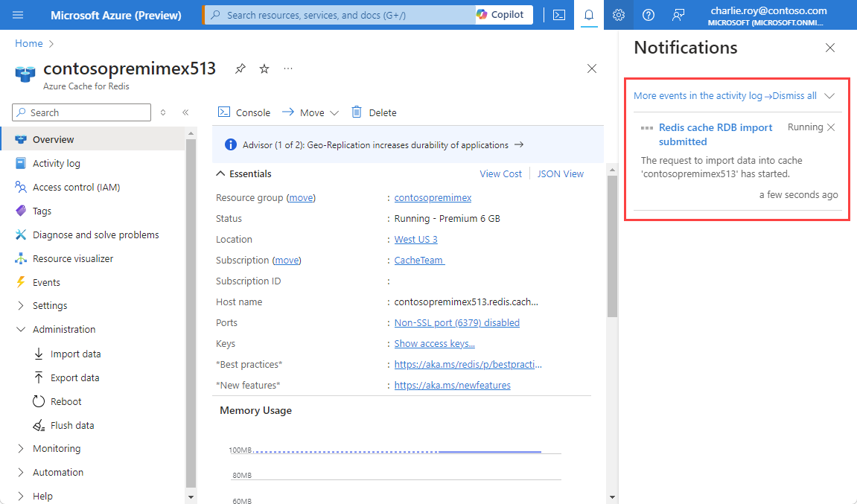Open the portal settings gear icon
Screen dimensions: 857x504
pyautogui.click(x=619, y=15)
